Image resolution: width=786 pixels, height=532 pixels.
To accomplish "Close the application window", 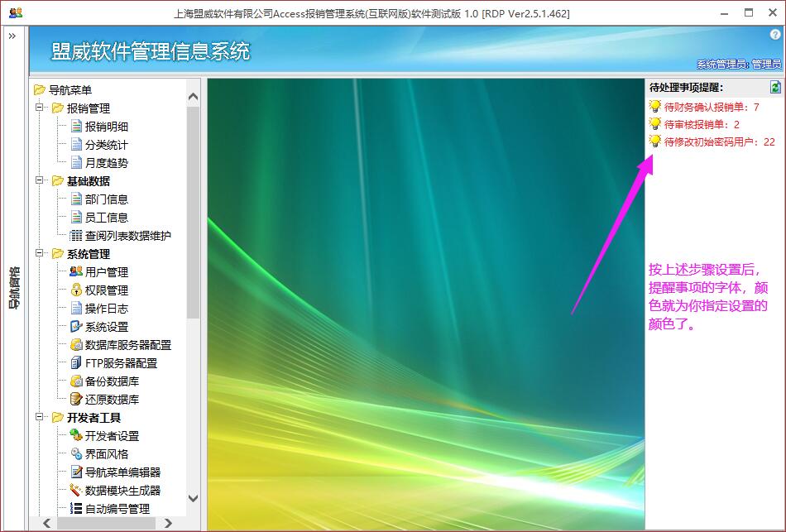I will 773,13.
